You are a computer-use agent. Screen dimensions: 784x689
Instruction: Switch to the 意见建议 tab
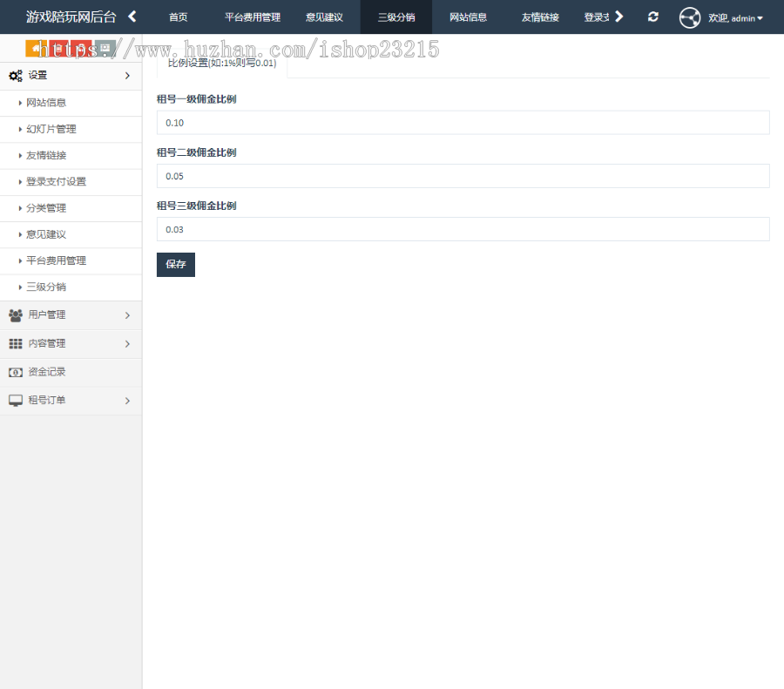tap(325, 17)
